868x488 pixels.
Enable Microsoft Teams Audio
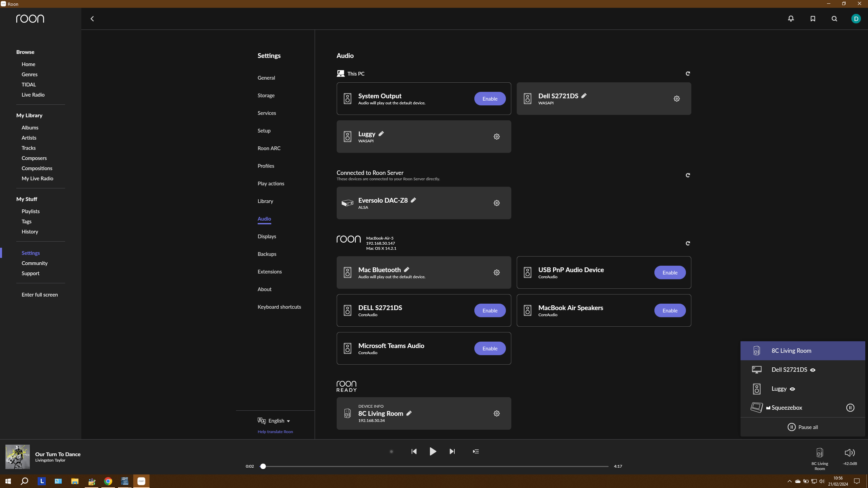[490, 348]
